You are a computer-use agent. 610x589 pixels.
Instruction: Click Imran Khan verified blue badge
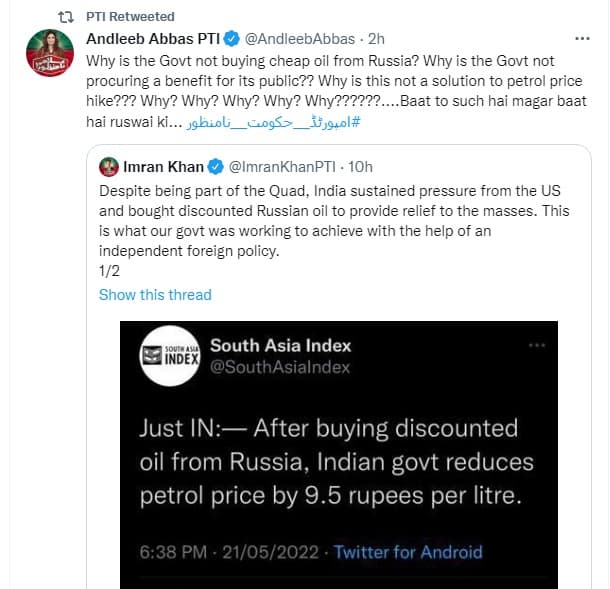[216, 167]
